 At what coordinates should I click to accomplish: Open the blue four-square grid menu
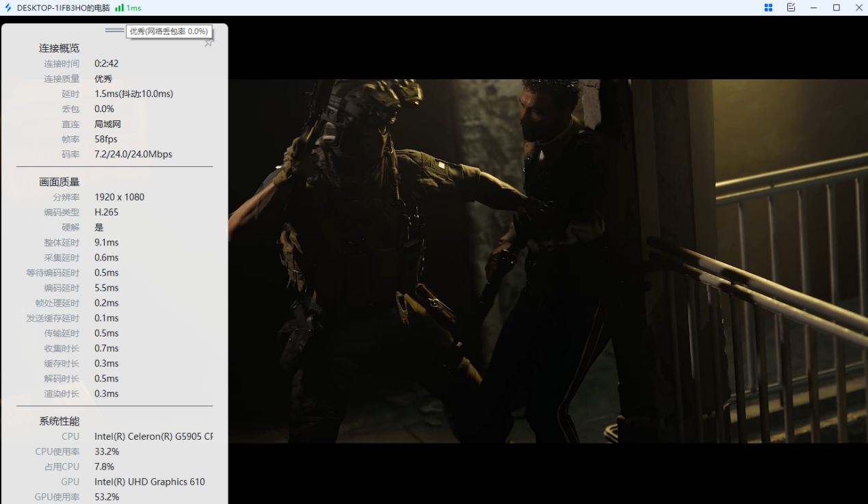click(x=768, y=8)
